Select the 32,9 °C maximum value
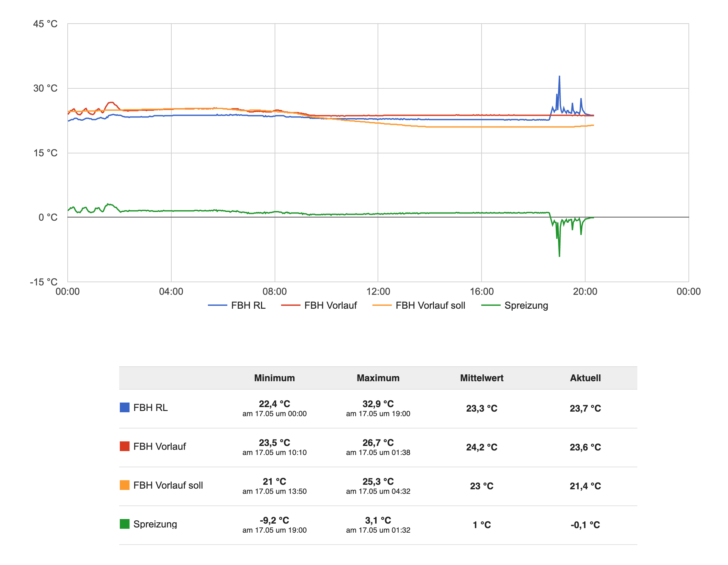The height and width of the screenshot is (565, 728). point(378,404)
